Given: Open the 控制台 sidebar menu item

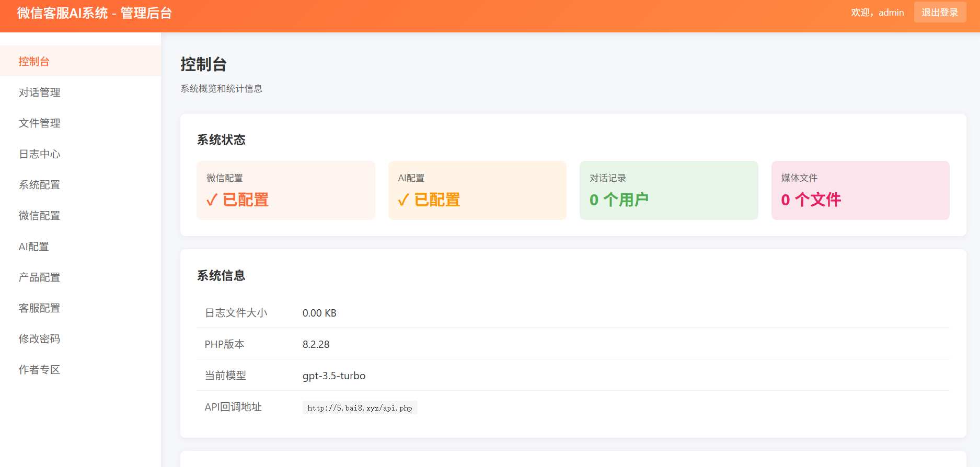Looking at the screenshot, I should coord(34,62).
